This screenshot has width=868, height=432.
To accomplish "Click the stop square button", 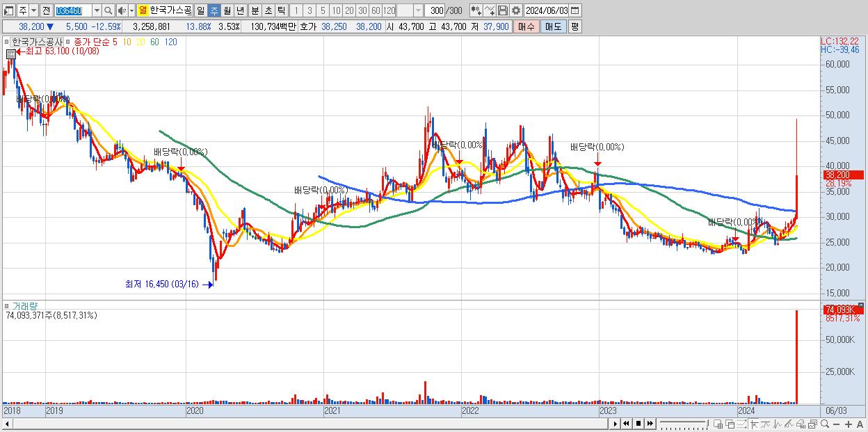I will click(638, 424).
